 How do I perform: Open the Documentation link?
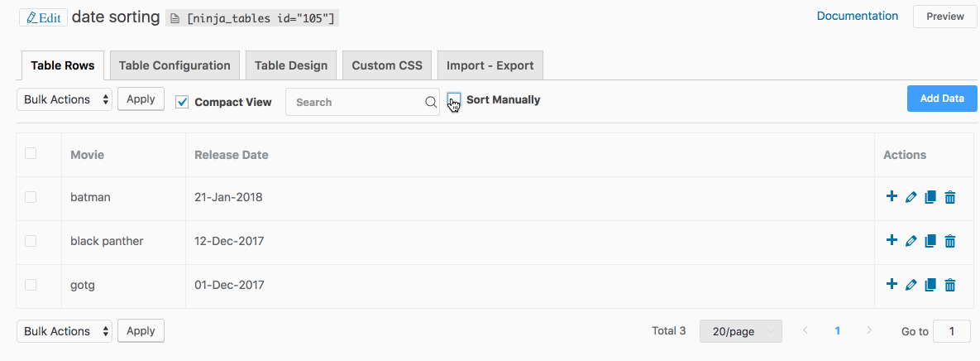click(x=857, y=16)
